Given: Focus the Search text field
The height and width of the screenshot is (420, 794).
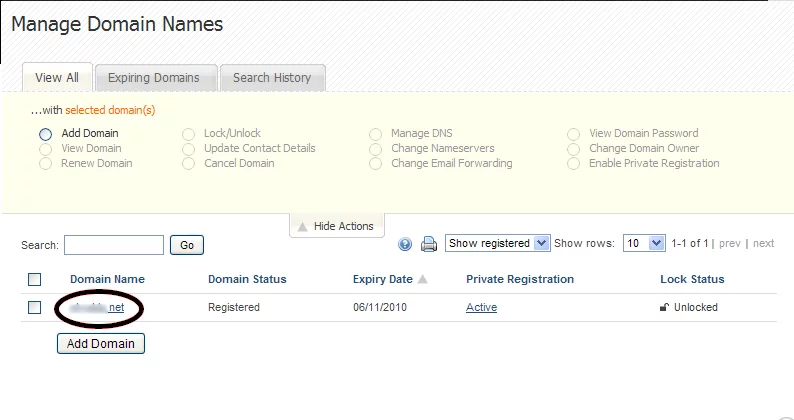Looking at the screenshot, I should (x=114, y=245).
